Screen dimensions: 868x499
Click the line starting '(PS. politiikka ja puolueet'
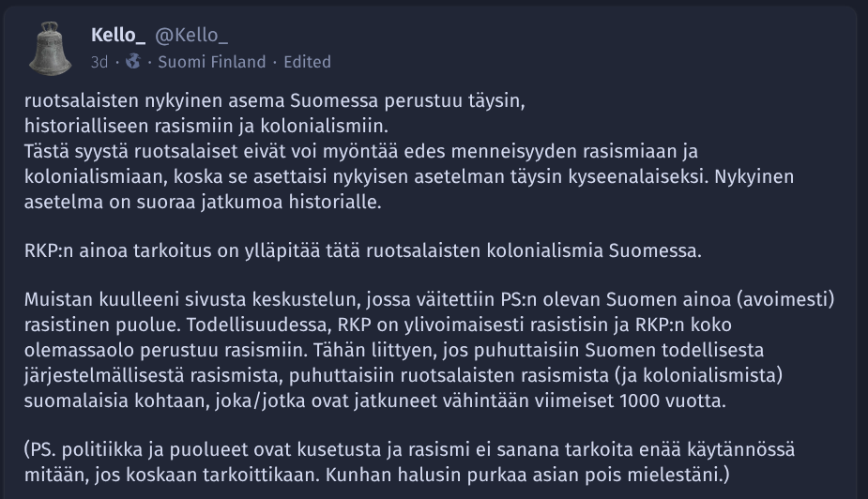pyautogui.click(x=410, y=449)
